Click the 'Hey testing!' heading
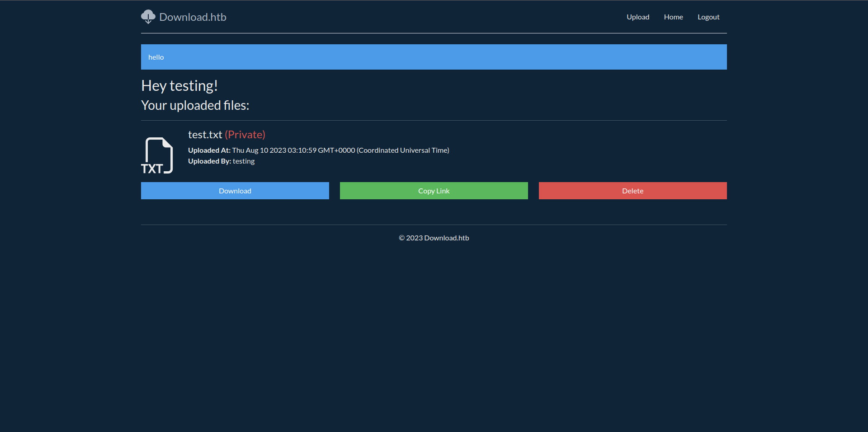 click(x=179, y=86)
